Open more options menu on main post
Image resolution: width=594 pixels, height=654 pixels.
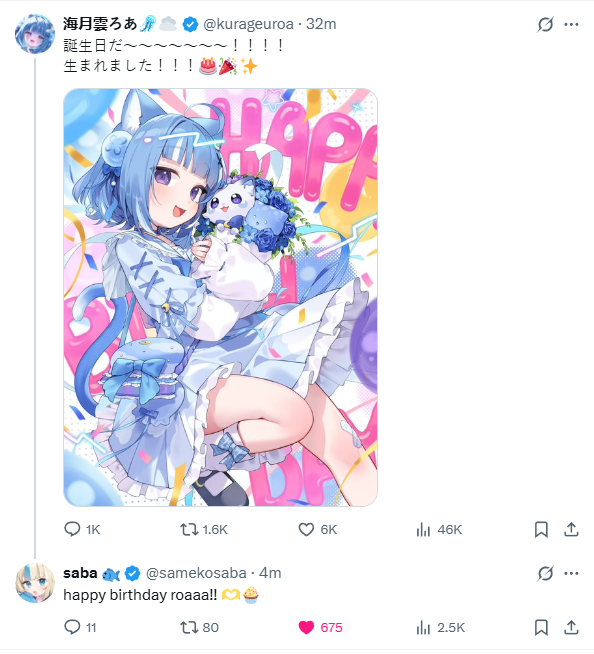tap(571, 25)
